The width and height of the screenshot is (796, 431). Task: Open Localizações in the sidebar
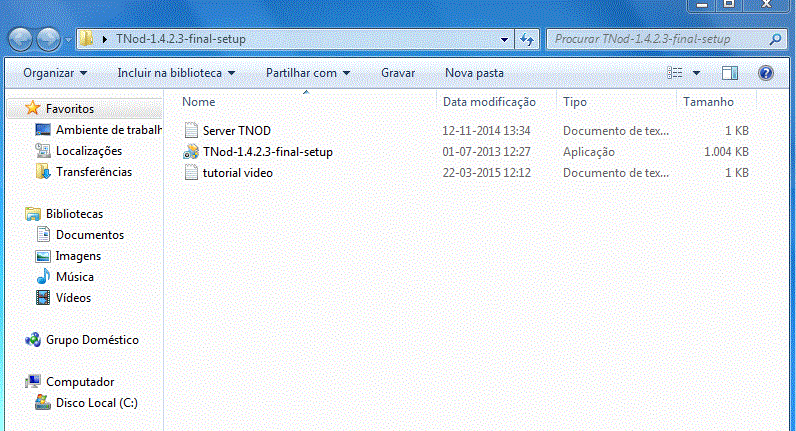tap(89, 151)
